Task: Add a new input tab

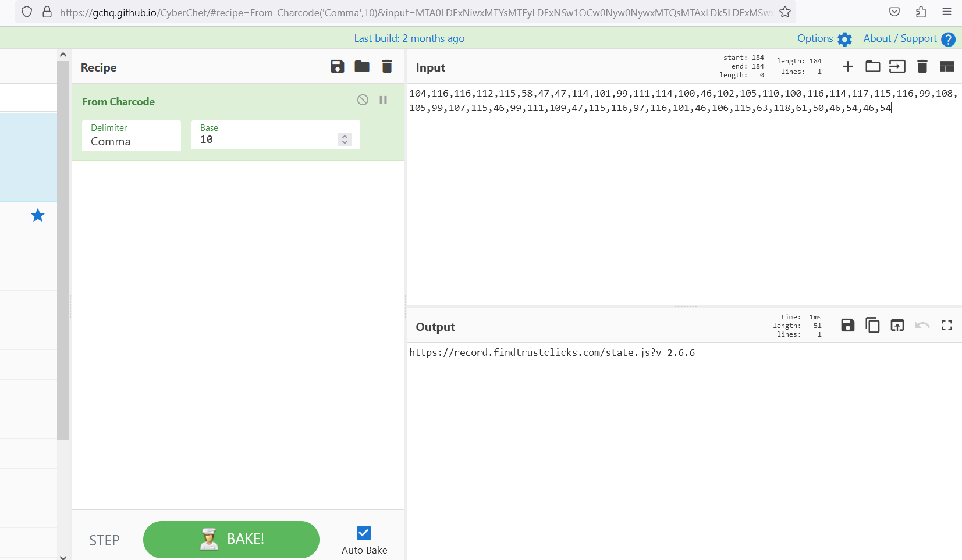Action: (847, 66)
